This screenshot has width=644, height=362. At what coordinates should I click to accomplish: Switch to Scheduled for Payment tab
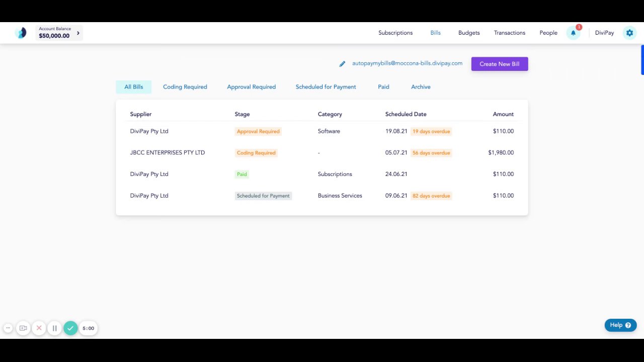pyautogui.click(x=326, y=87)
